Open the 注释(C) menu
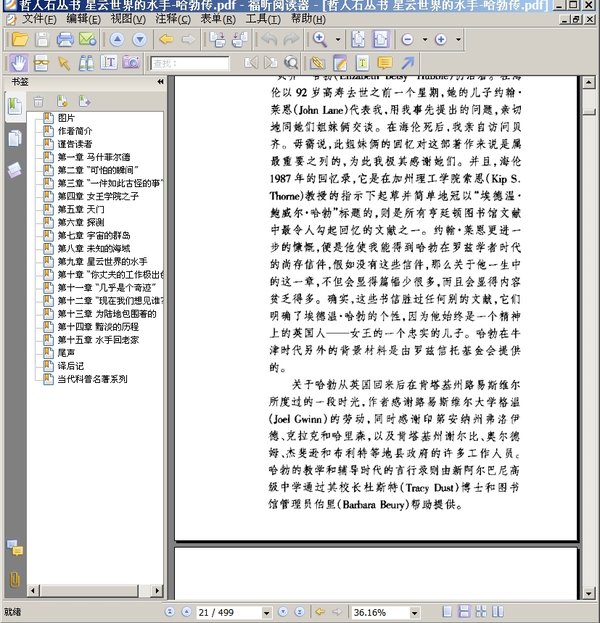The image size is (600, 623). click(175, 19)
